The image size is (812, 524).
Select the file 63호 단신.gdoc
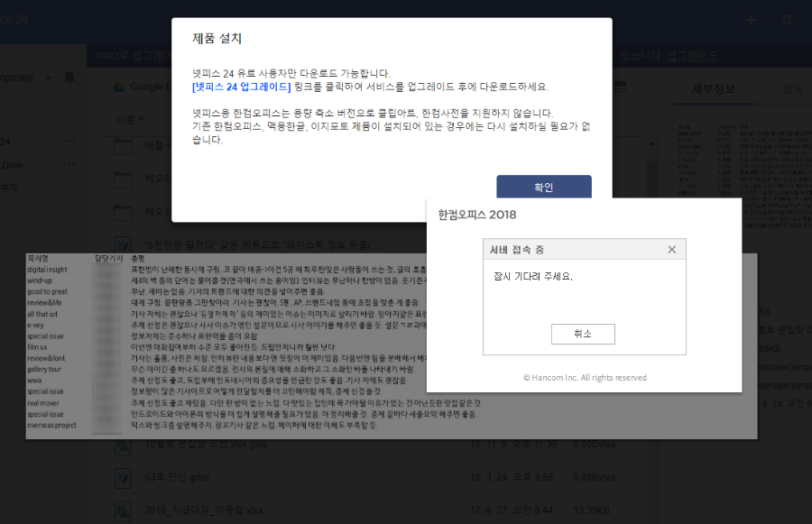[x=178, y=477]
